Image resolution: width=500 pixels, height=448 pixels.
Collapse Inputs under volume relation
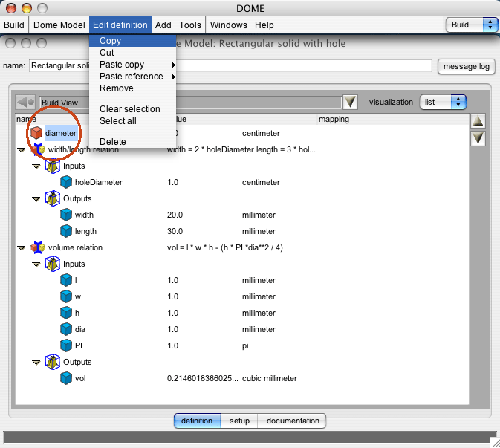pyautogui.click(x=36, y=264)
